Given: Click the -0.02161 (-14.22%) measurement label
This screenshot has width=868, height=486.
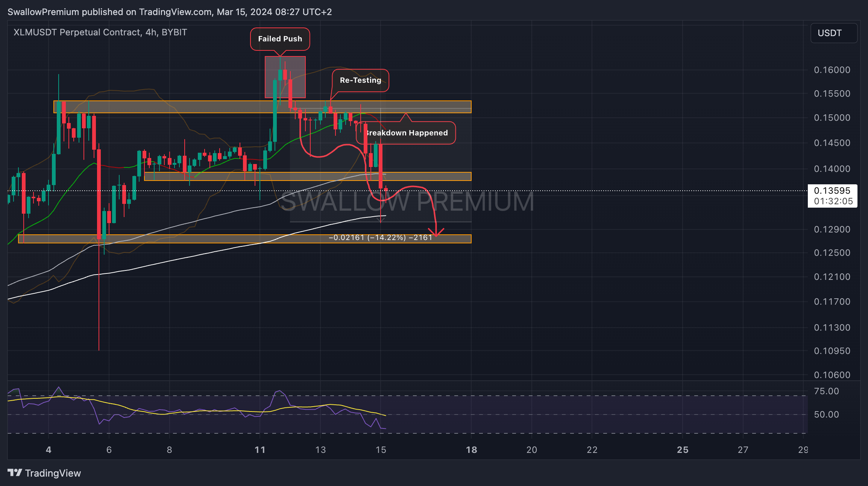Looking at the screenshot, I should (381, 237).
